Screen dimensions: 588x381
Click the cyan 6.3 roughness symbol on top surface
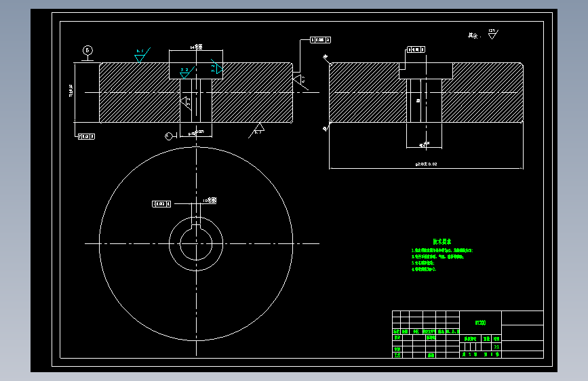(x=142, y=55)
